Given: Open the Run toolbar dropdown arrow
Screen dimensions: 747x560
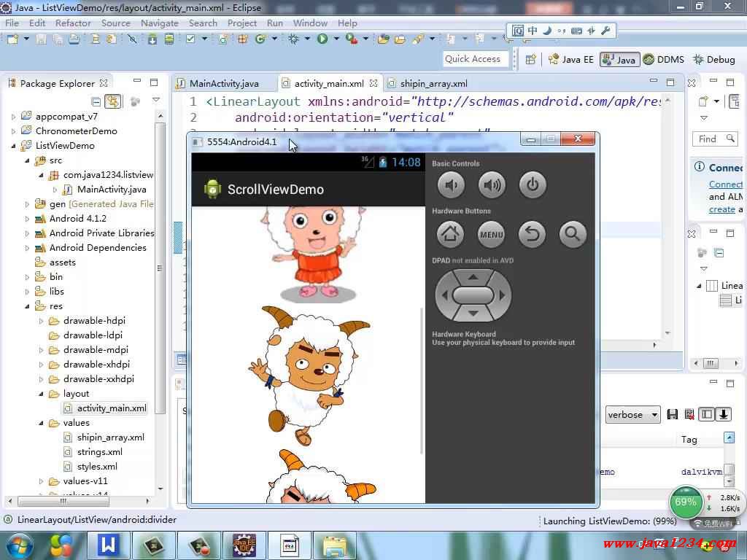Looking at the screenshot, I should pos(336,39).
